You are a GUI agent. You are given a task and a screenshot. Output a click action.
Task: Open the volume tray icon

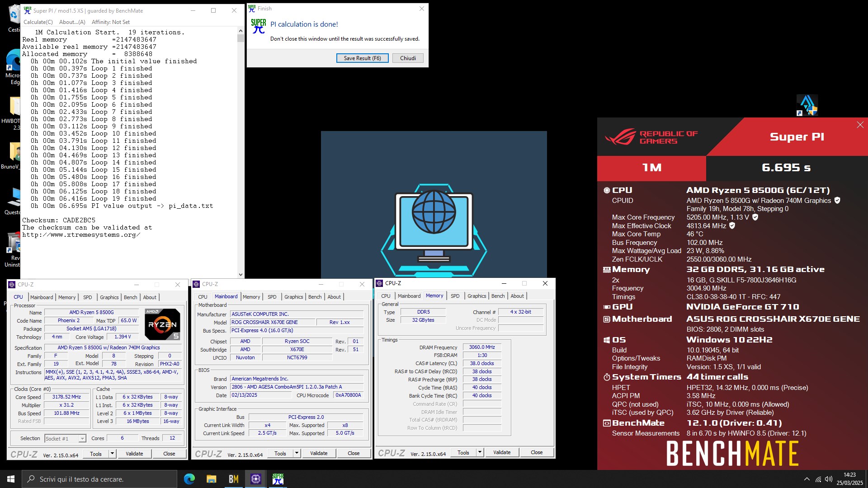(829, 479)
